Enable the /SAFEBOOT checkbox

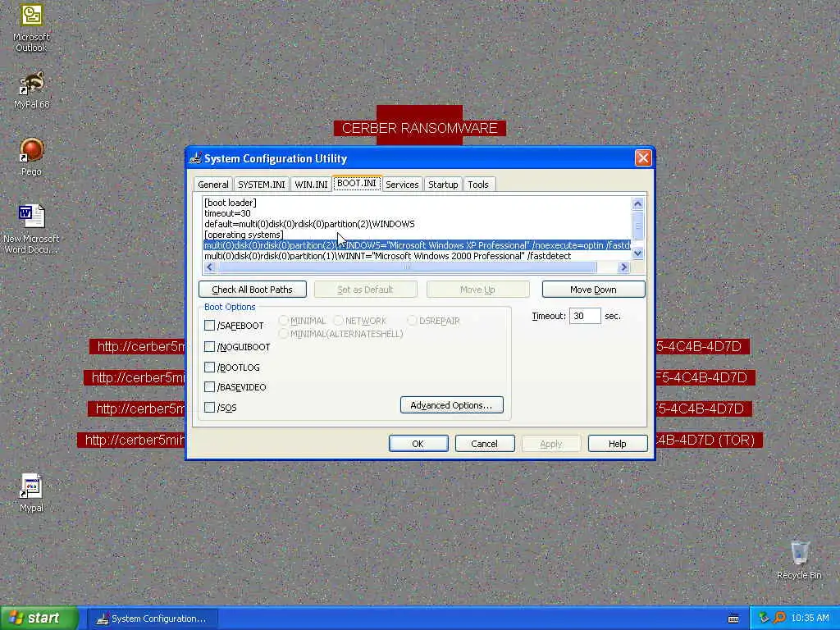tap(209, 326)
